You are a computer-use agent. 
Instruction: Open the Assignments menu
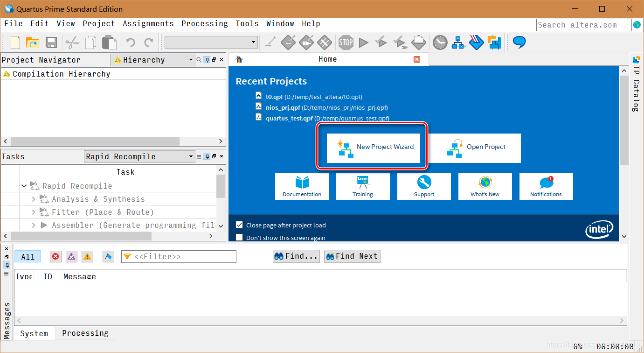pos(148,23)
